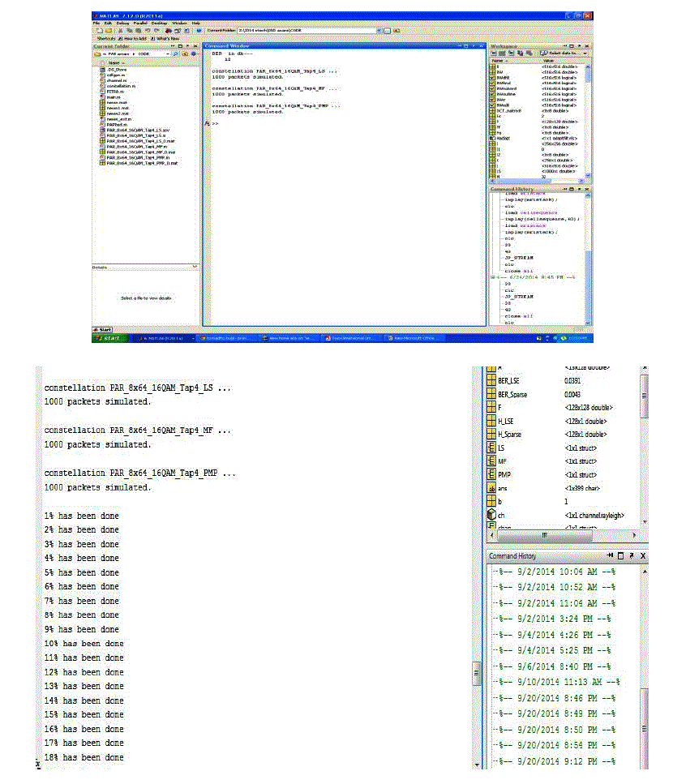Open the Desktop menu
Image resolution: width=673 pixels, height=784 pixels.
point(159,23)
